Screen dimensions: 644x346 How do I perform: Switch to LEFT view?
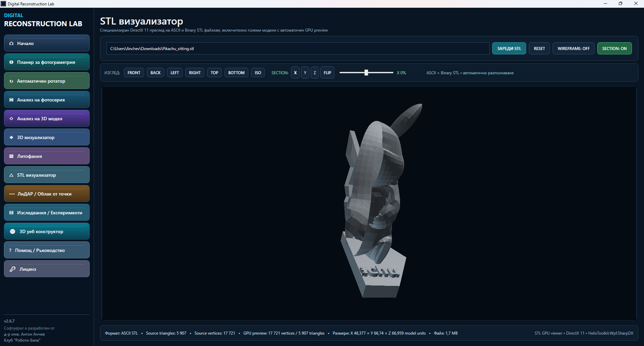click(175, 73)
